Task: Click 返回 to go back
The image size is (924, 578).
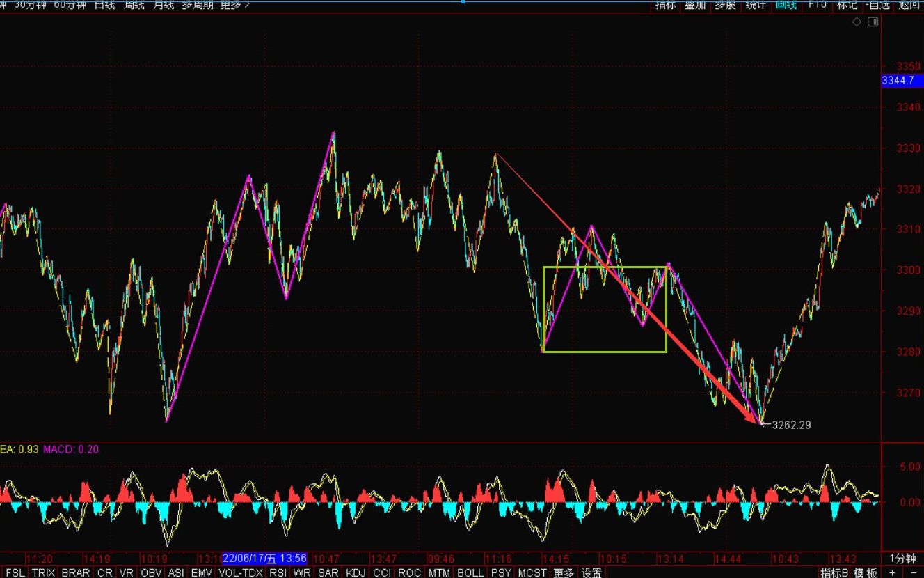Action: [x=909, y=4]
